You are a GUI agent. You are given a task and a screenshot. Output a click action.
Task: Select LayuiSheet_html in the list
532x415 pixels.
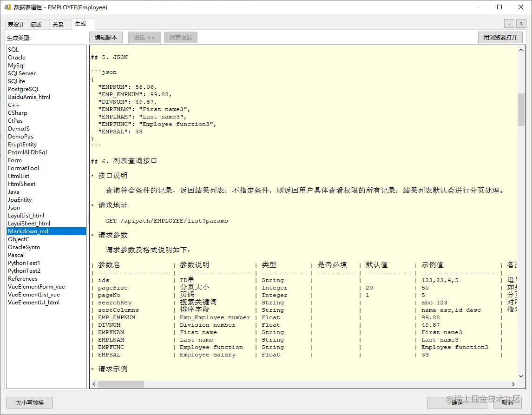(x=46, y=223)
